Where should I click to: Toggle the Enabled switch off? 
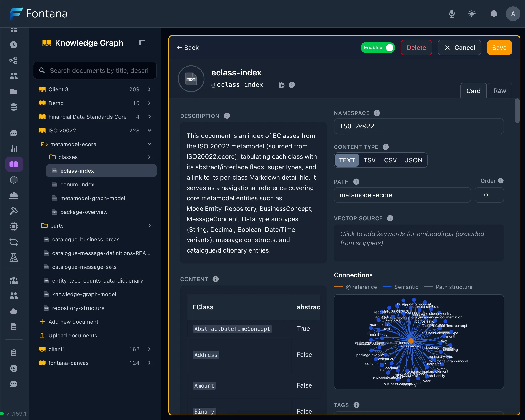(378, 48)
